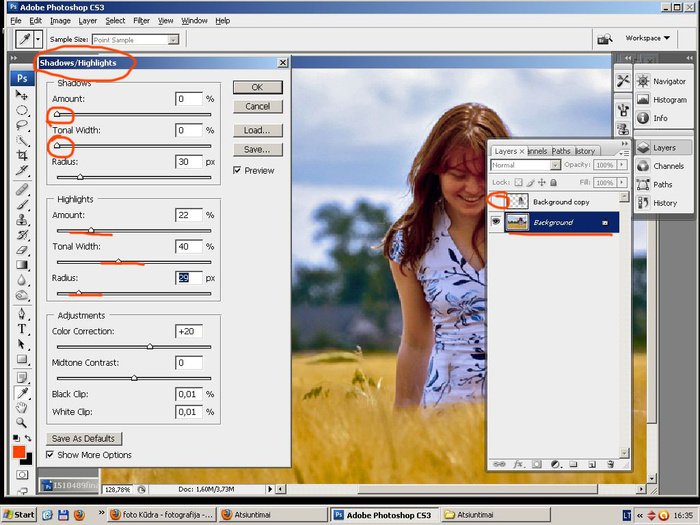Open the Sample Size dropdown
Screen dimensions: 700x525
coord(173,39)
